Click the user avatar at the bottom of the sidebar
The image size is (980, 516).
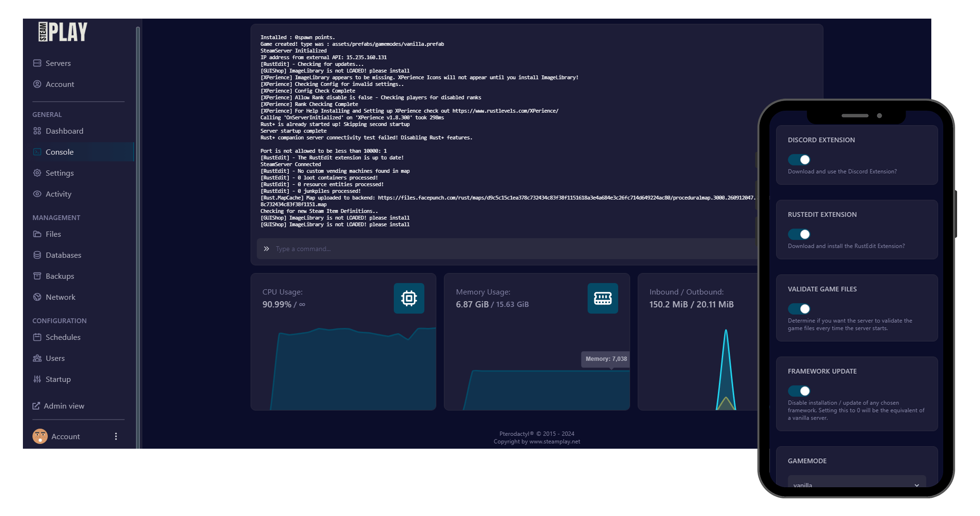click(40, 436)
